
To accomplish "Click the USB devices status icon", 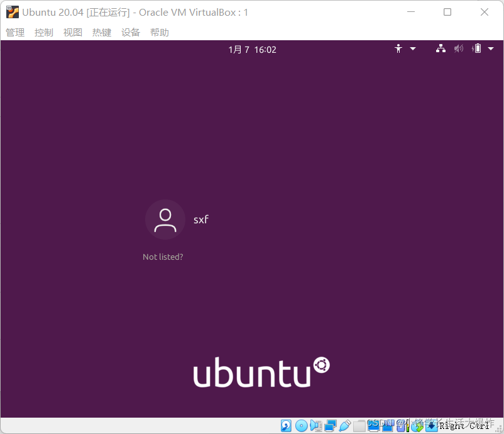I will tap(345, 426).
